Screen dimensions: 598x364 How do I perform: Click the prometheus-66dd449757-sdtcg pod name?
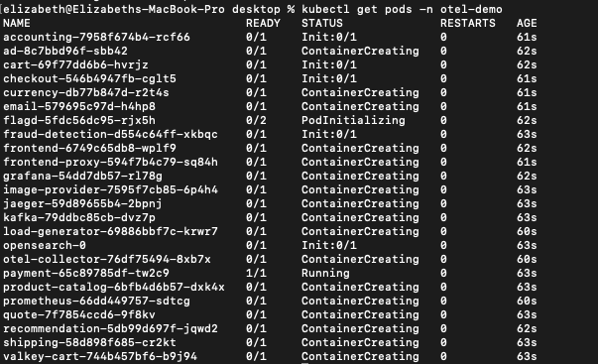(96, 302)
